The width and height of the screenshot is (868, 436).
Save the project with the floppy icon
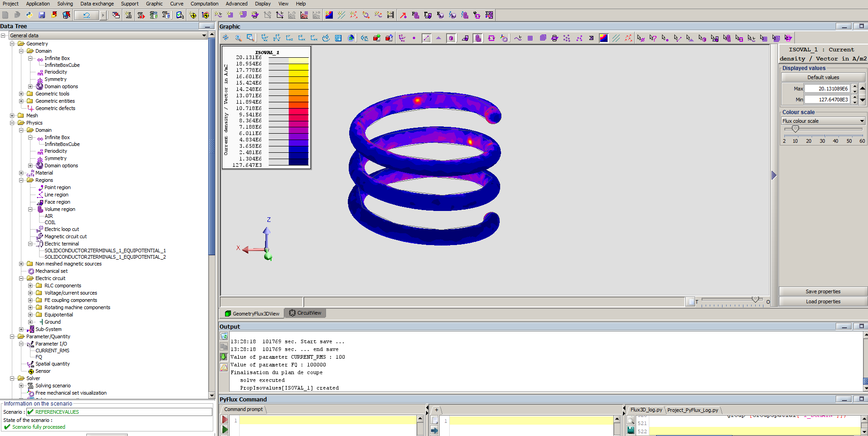[42, 15]
